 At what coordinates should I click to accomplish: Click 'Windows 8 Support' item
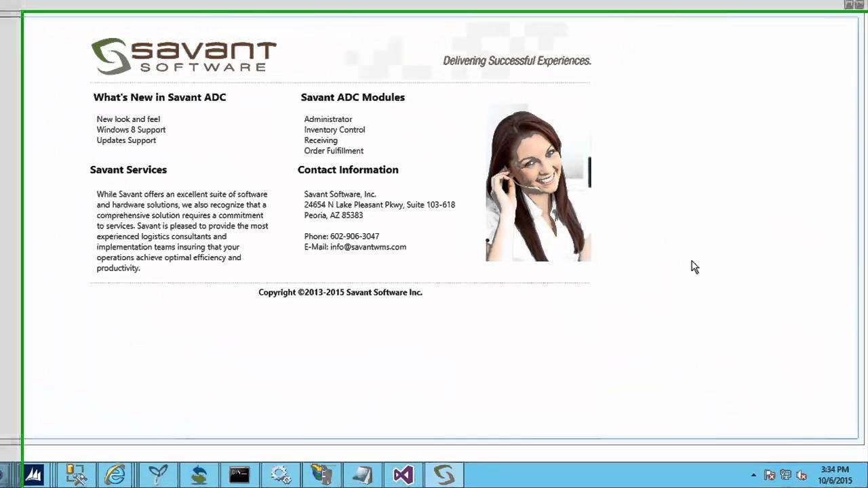[x=131, y=129]
